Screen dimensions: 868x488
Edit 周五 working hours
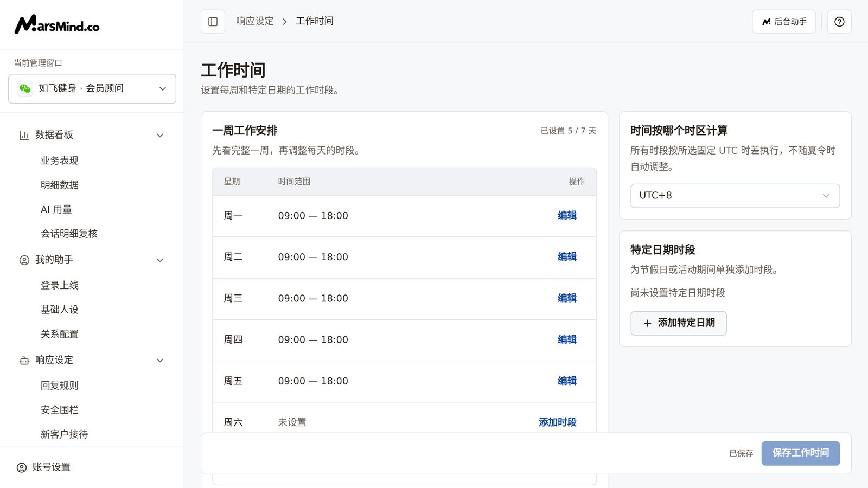tap(567, 381)
